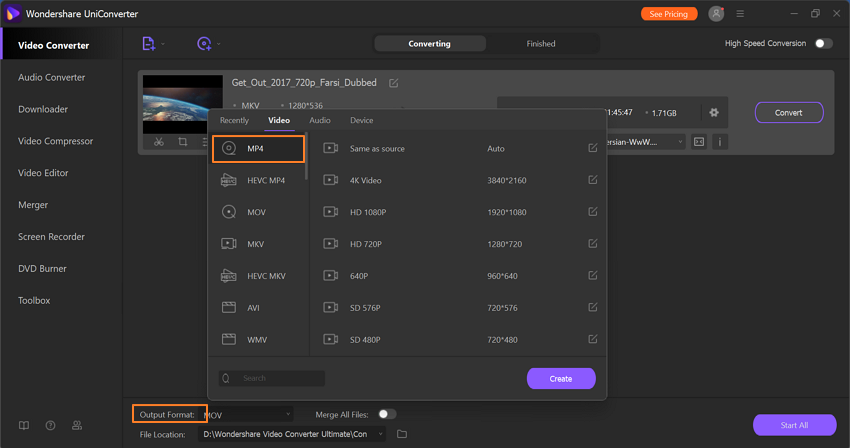Open Video Editor in sidebar

43,173
